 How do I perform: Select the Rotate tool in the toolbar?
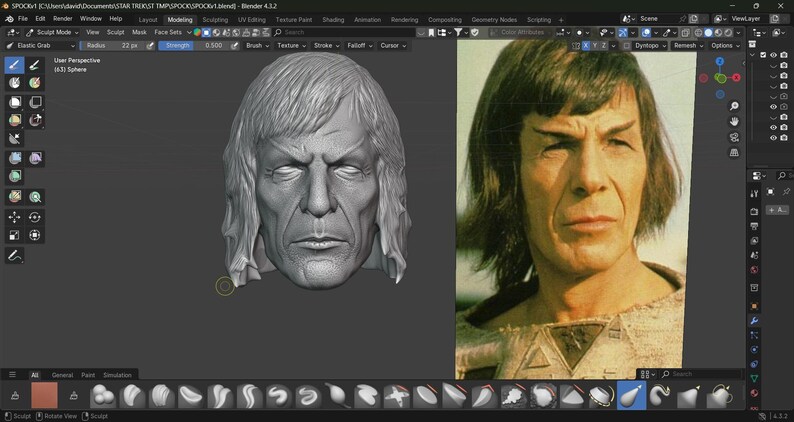coord(34,217)
